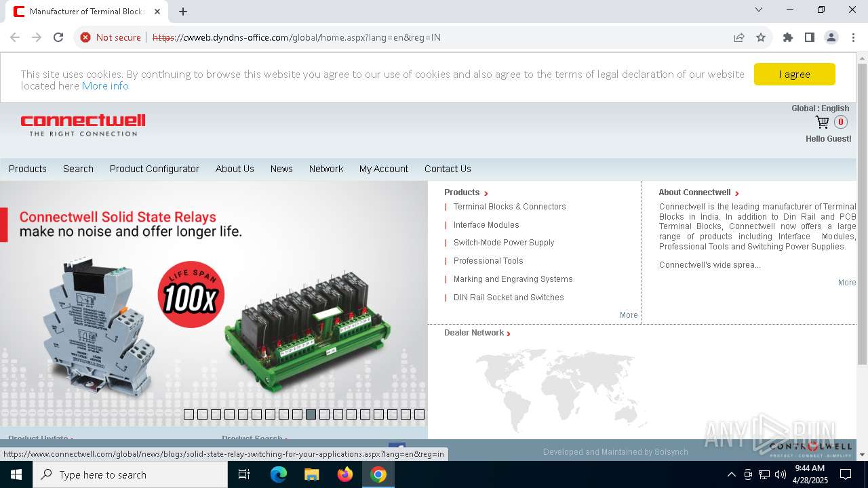Open Task View on the taskbar
Image resolution: width=868 pixels, height=488 pixels.
[244, 474]
